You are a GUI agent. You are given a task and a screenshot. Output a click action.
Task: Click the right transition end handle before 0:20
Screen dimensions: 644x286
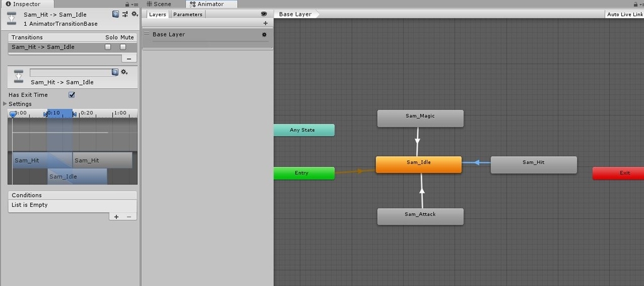coord(74,114)
